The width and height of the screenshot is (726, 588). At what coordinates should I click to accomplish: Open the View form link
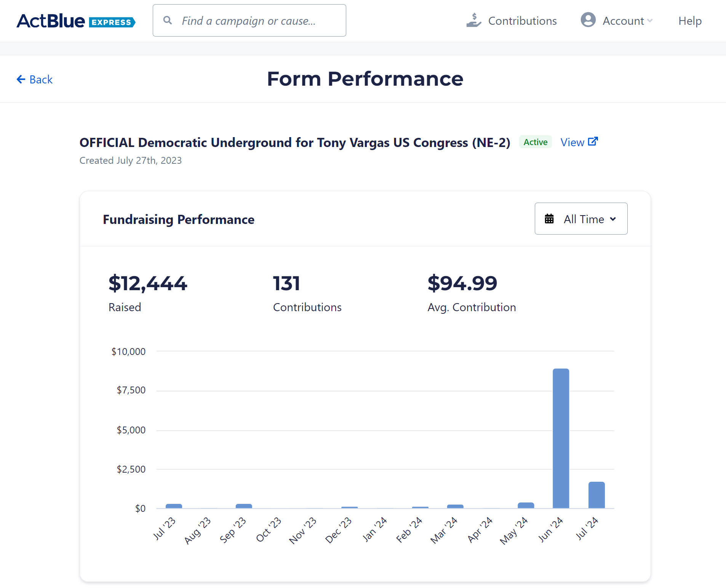[x=572, y=142]
